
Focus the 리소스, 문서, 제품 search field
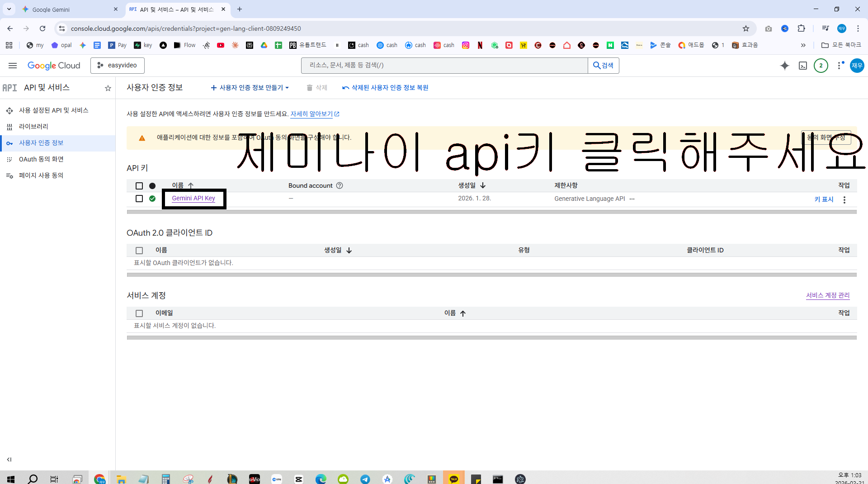[x=444, y=66]
